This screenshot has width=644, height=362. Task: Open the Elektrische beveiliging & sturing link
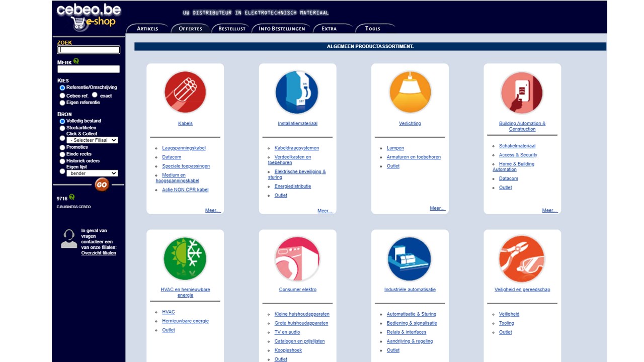297,174
